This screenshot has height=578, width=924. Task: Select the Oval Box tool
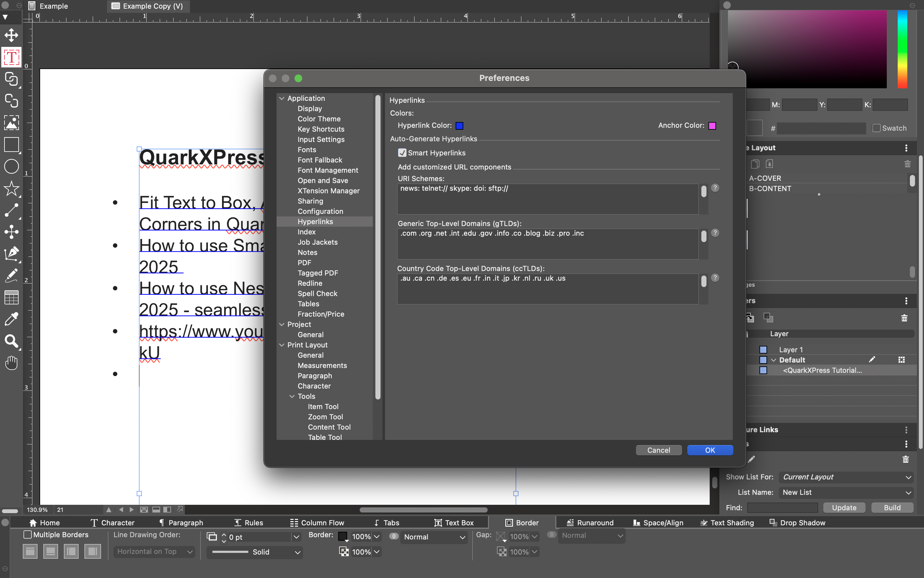11,167
